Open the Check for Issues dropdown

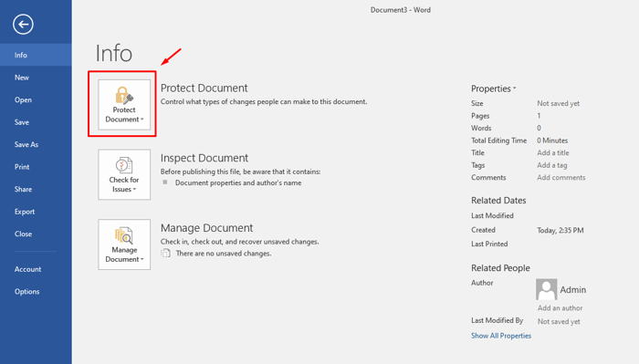[x=124, y=174]
